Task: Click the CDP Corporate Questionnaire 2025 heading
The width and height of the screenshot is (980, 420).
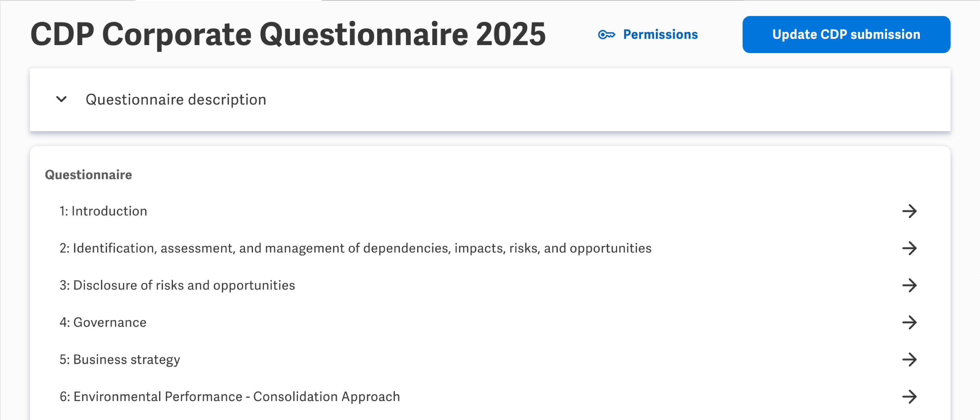Action: [288, 35]
